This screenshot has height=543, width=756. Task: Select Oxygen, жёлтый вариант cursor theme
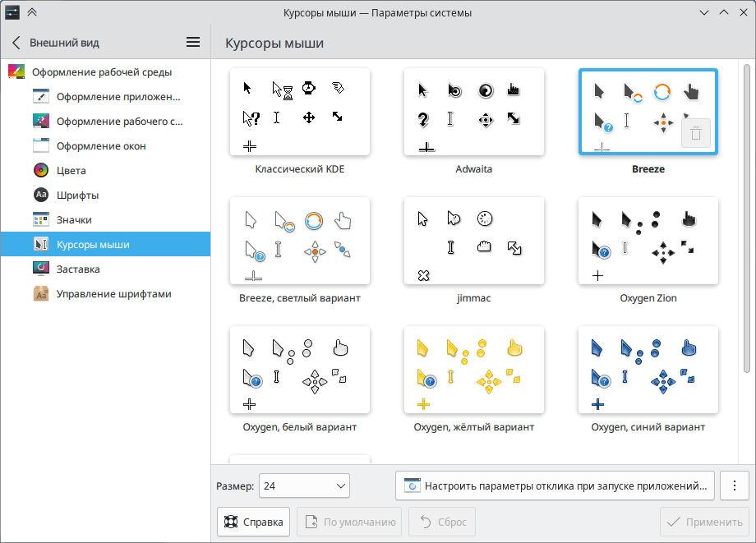click(x=474, y=370)
